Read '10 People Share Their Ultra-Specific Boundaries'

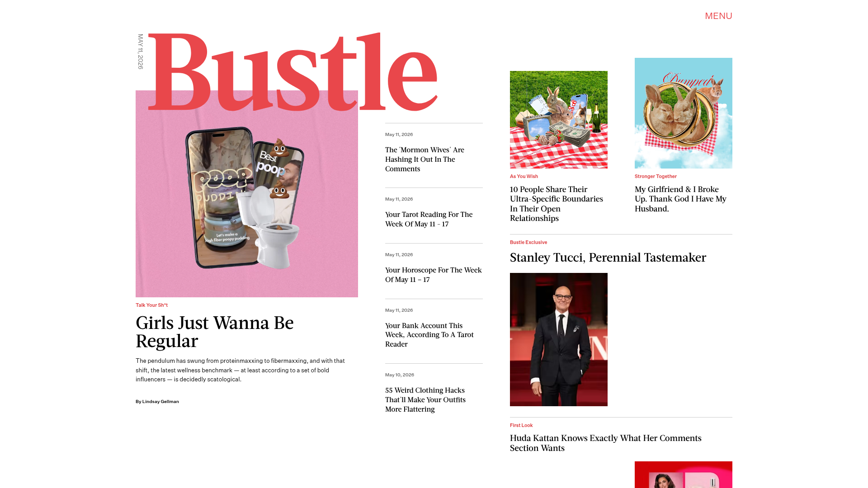pos(557,204)
